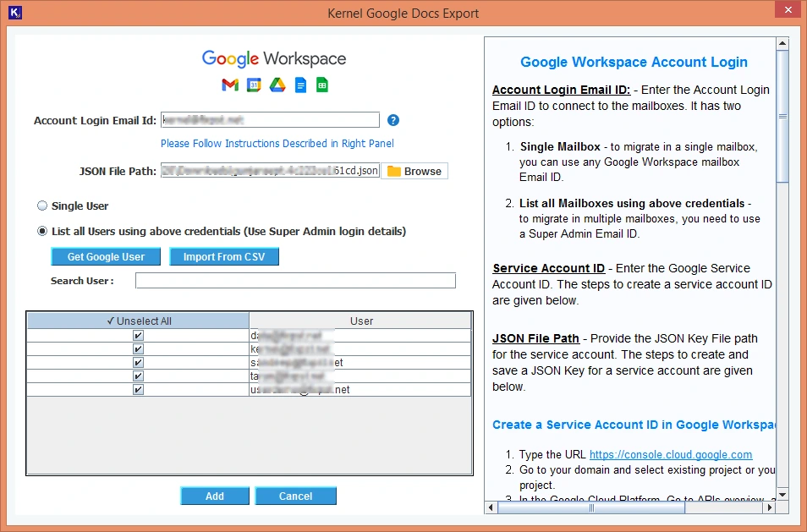The width and height of the screenshot is (807, 532).
Task: Click the Get Google User button
Action: pos(106,257)
